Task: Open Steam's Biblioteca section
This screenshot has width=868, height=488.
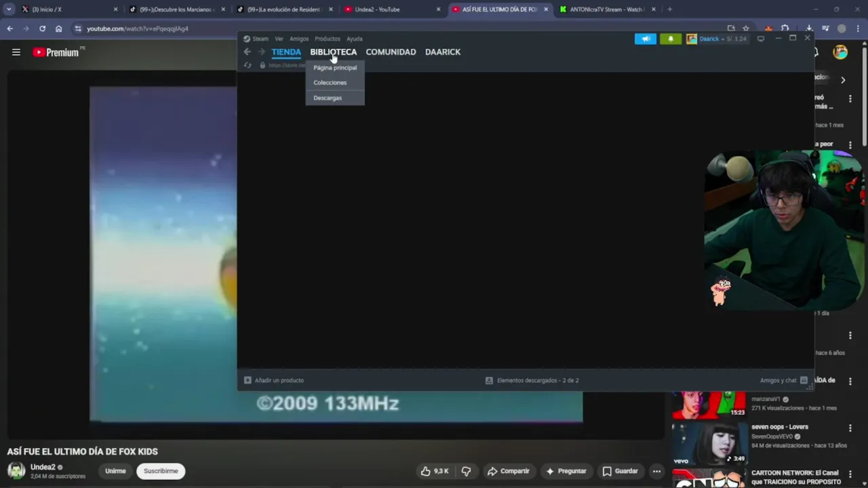Action: (x=333, y=52)
